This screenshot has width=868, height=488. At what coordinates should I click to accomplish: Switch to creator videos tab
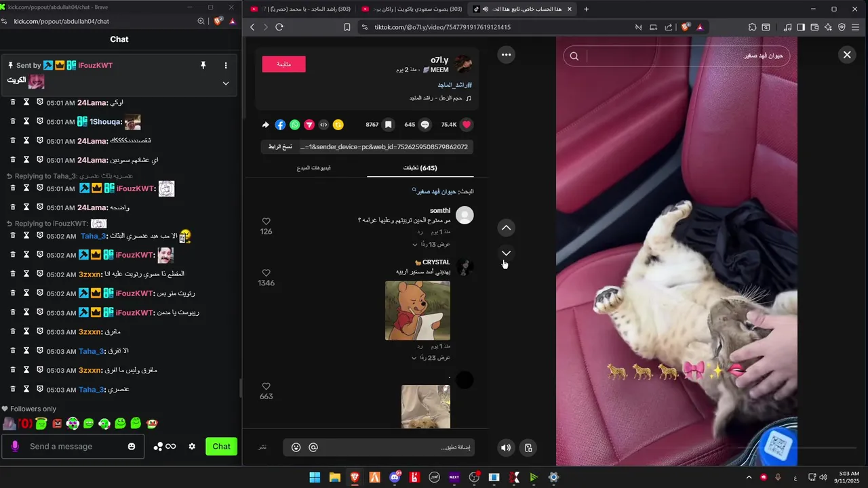pos(313,167)
